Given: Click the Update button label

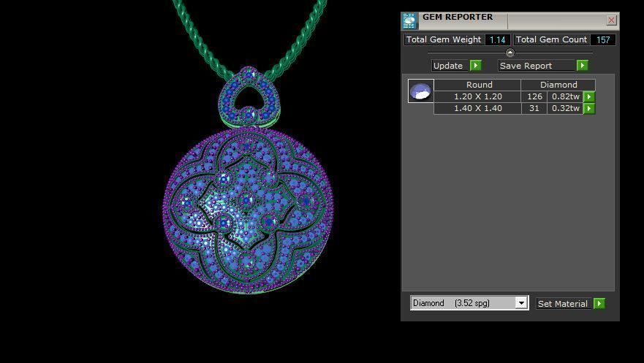Looking at the screenshot, I should [x=450, y=66].
